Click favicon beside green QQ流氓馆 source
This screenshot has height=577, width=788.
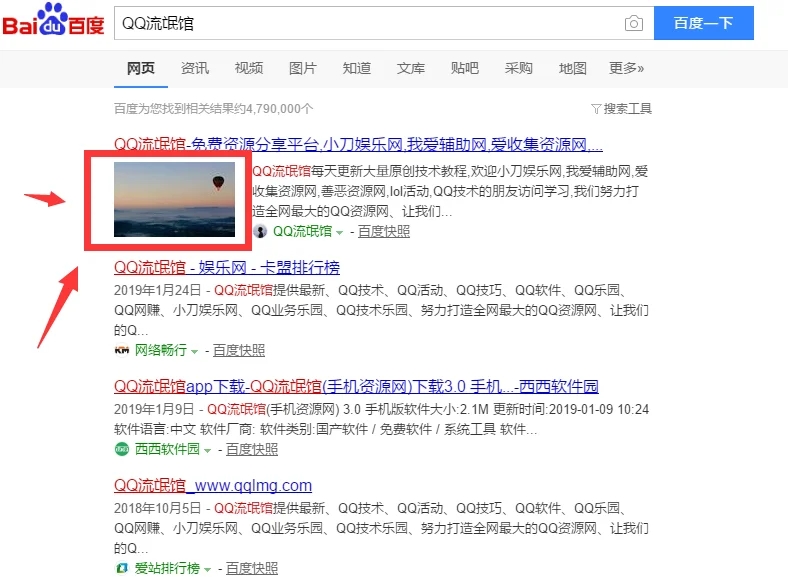(x=260, y=231)
